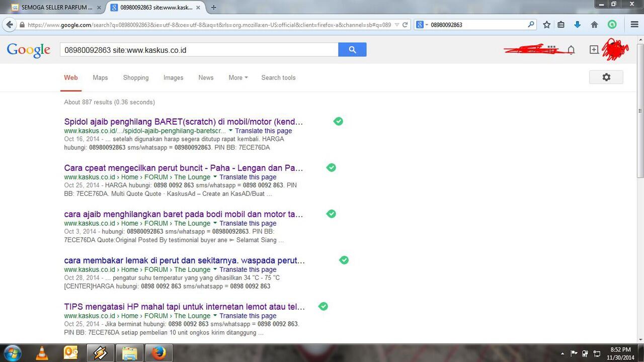Click green checkmark beside Cara cpeat result
The width and height of the screenshot is (644, 362).
(x=331, y=168)
